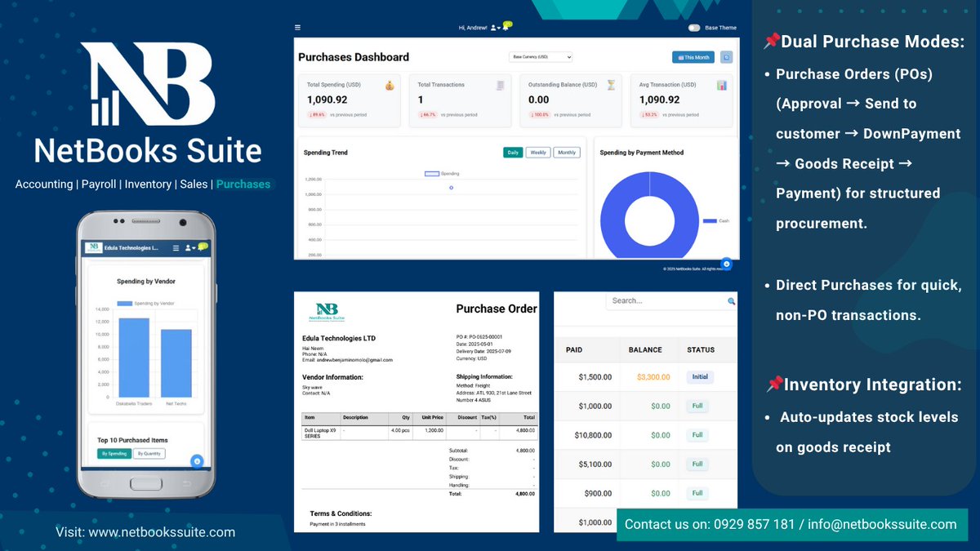
Task: Open the phone app hamburger menu
Action: tap(176, 247)
